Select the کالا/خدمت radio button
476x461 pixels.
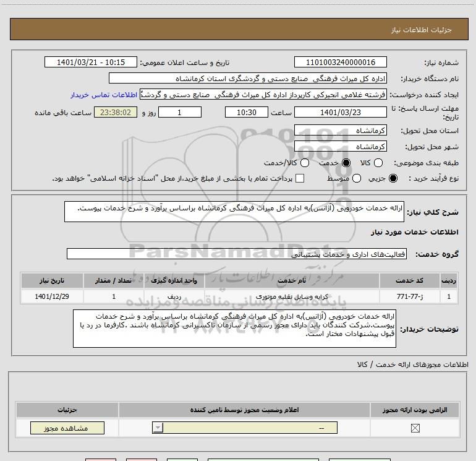tap(305, 163)
